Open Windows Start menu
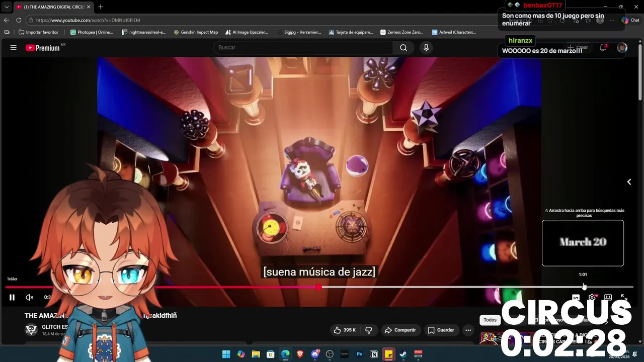 (226, 354)
